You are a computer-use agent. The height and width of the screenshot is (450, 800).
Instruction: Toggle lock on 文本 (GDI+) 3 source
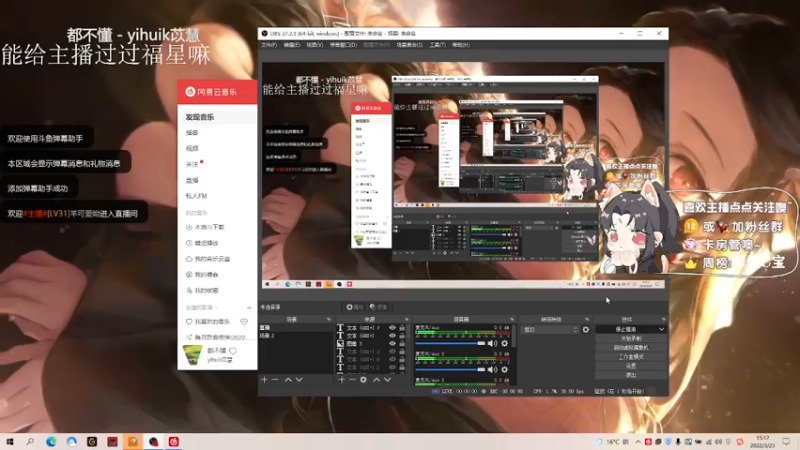tap(402, 352)
